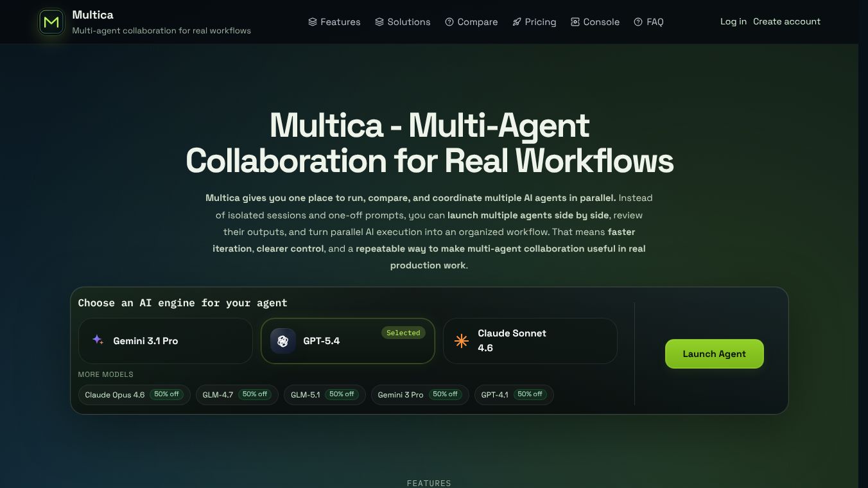This screenshot has width=868, height=488.
Task: Click the Multica green M logo
Action: point(51,22)
